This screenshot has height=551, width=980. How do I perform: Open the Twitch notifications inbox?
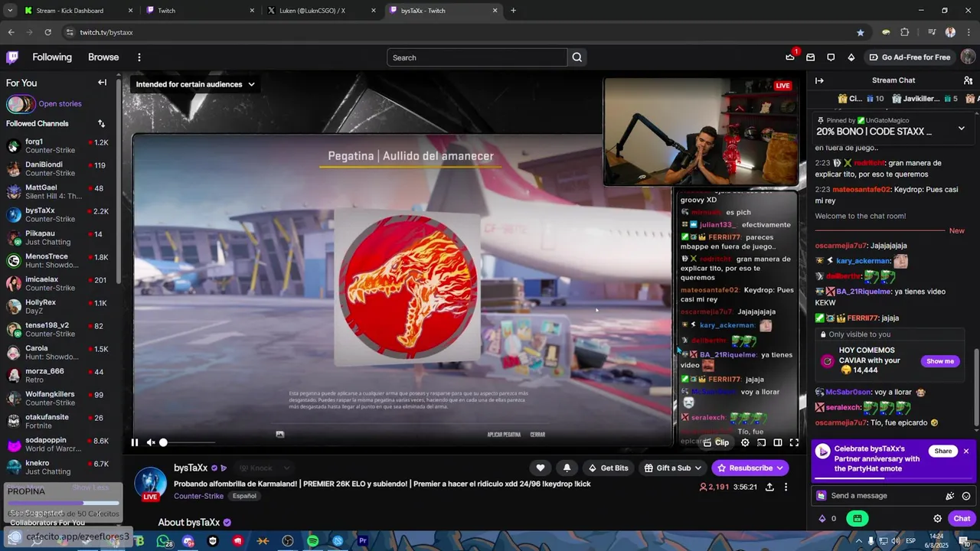pos(810,57)
